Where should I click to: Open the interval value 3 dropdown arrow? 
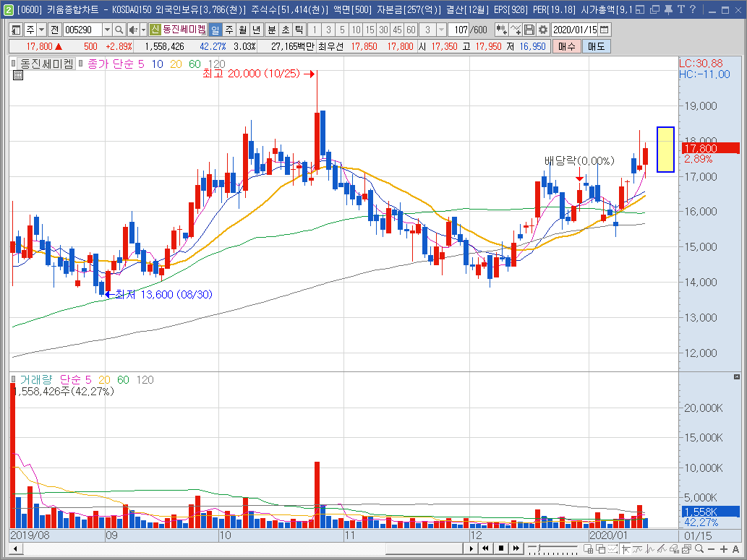click(441, 30)
